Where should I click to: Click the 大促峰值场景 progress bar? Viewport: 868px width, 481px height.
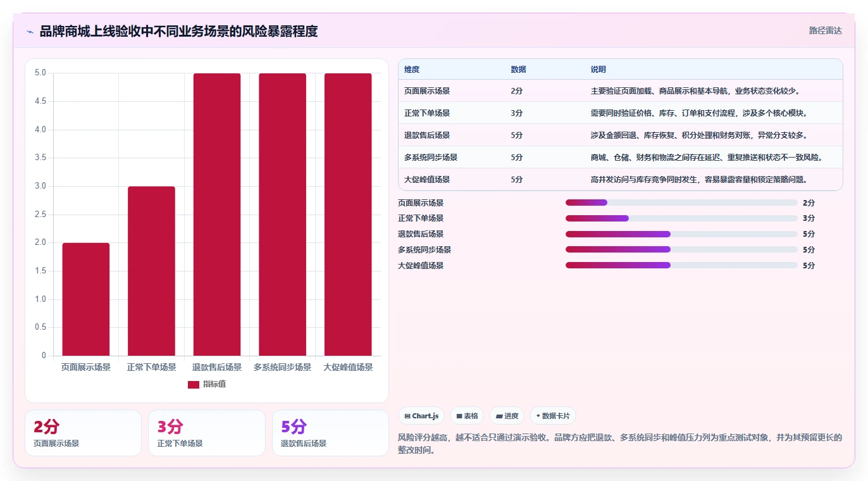681,266
